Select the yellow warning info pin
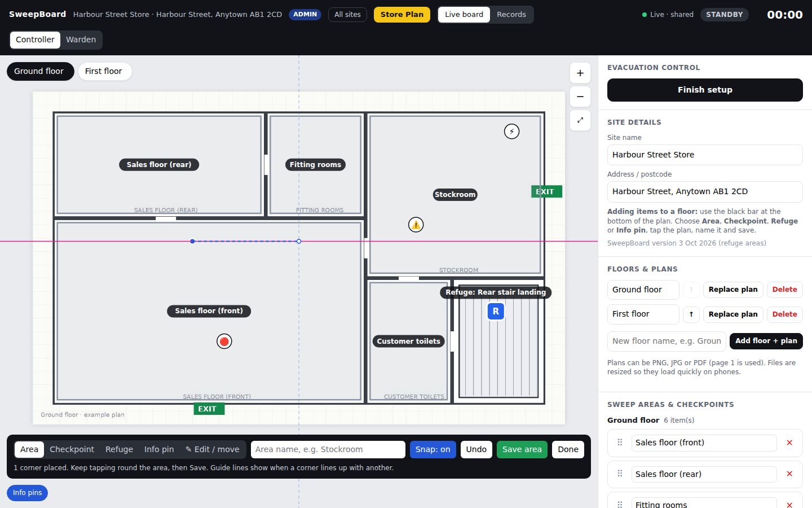The image size is (812, 508). pyautogui.click(x=416, y=225)
